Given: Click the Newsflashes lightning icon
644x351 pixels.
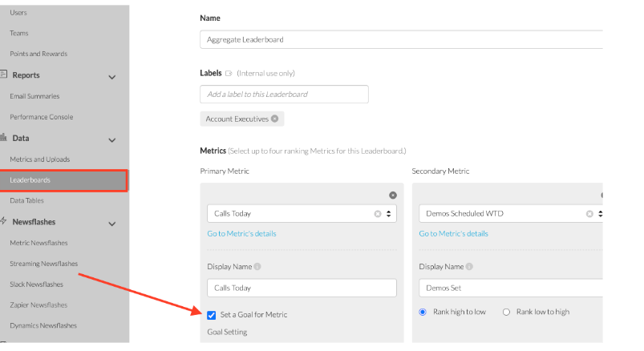Looking at the screenshot, I should click(4, 221).
